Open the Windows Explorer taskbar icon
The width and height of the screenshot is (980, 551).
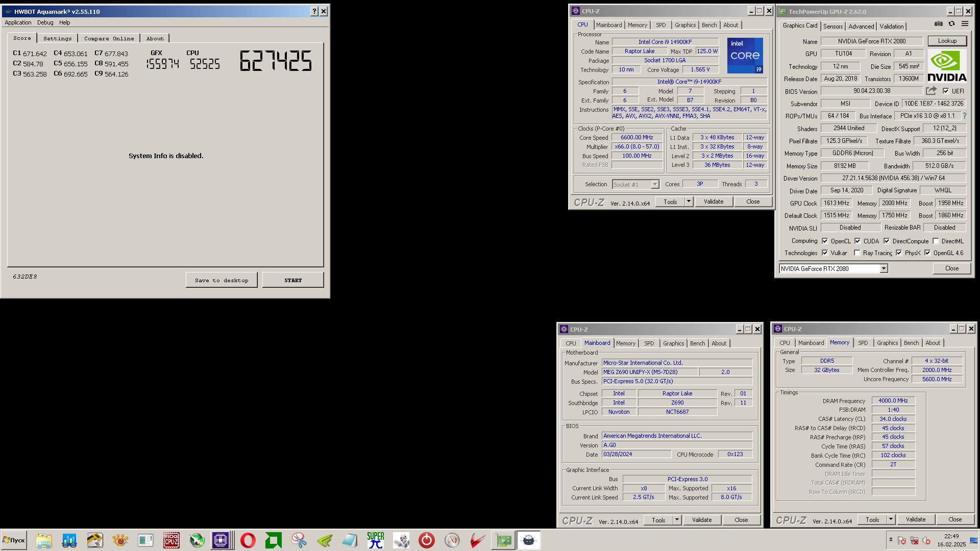point(44,540)
